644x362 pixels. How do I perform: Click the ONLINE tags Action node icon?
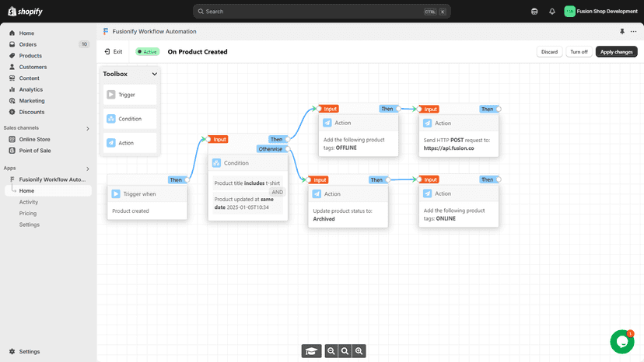pyautogui.click(x=427, y=193)
